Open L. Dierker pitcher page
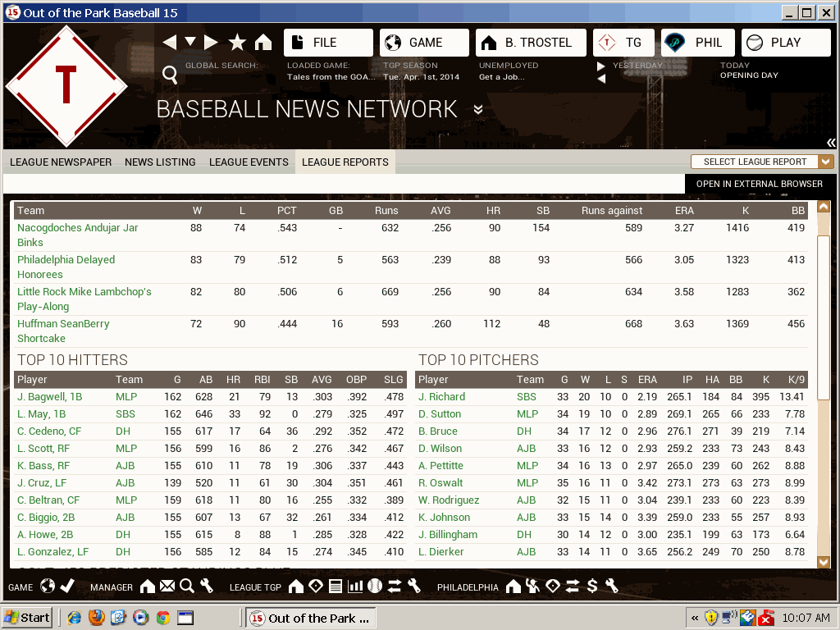 [441, 551]
